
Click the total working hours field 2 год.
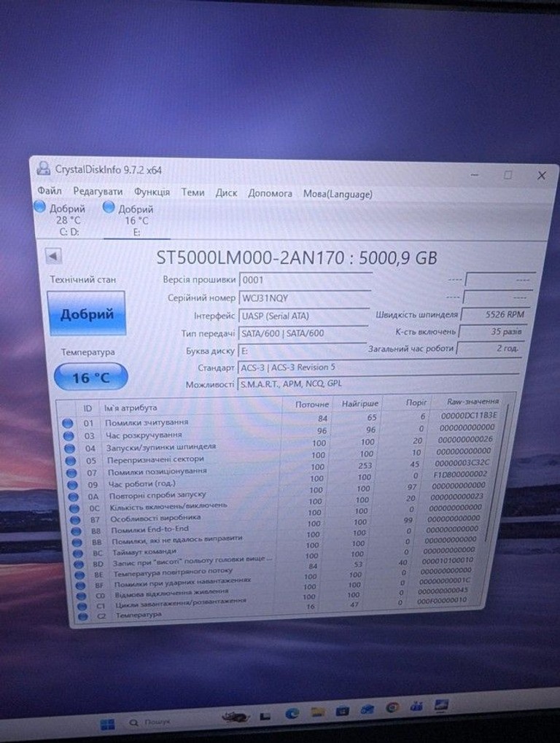point(489,349)
